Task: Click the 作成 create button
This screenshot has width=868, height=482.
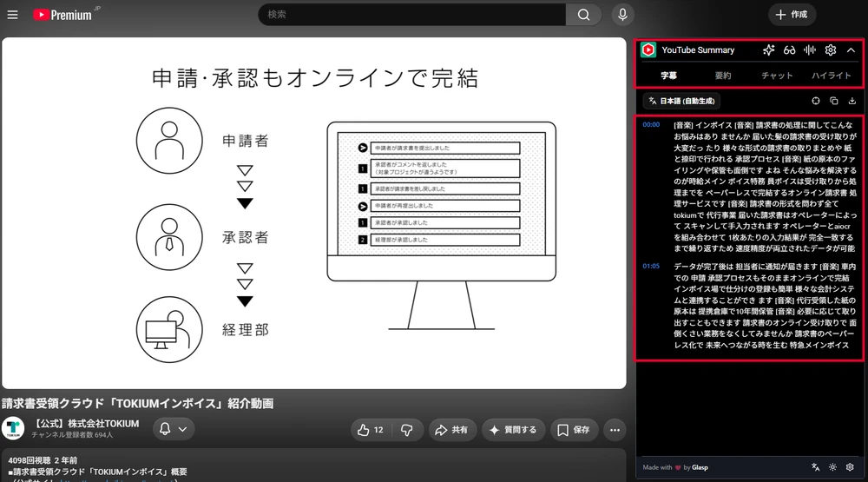Action: click(x=792, y=15)
